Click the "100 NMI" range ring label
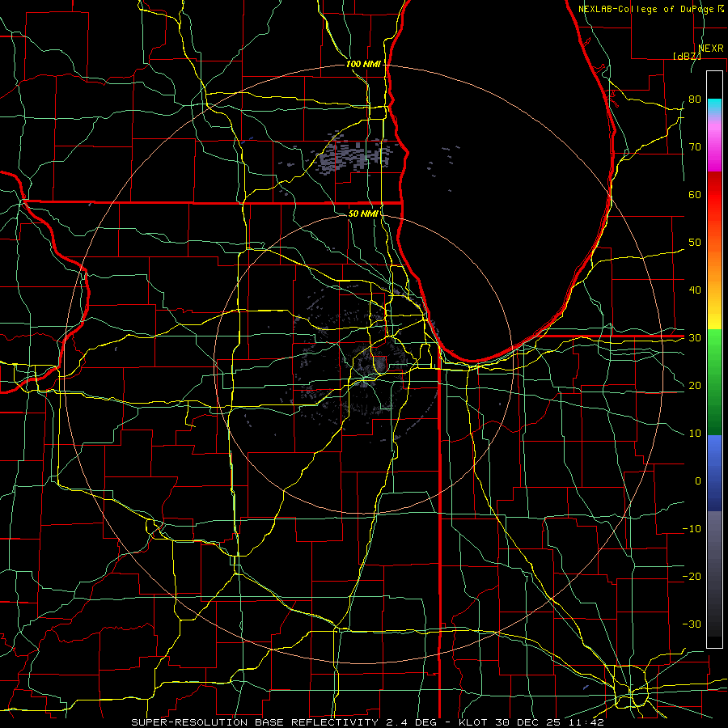 point(363,64)
